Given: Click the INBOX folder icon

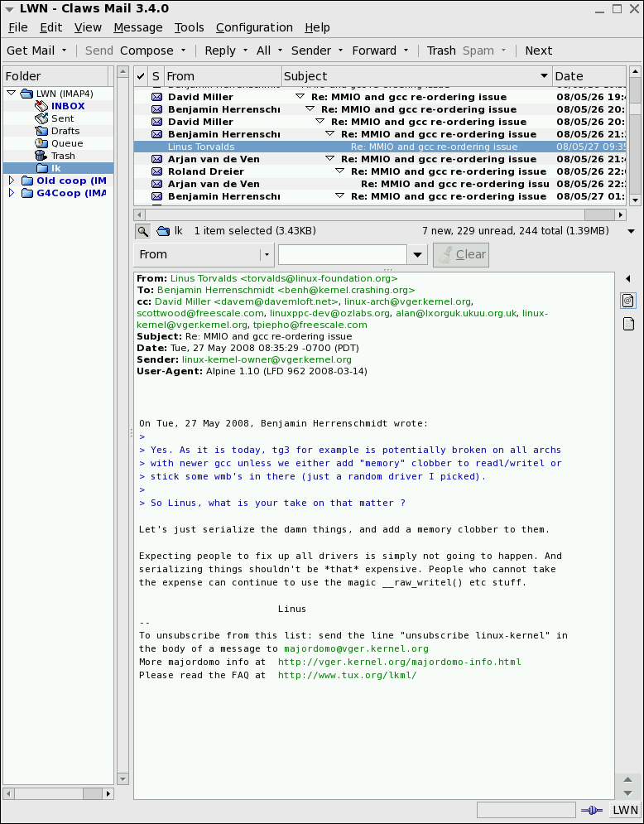Looking at the screenshot, I should pos(42,106).
